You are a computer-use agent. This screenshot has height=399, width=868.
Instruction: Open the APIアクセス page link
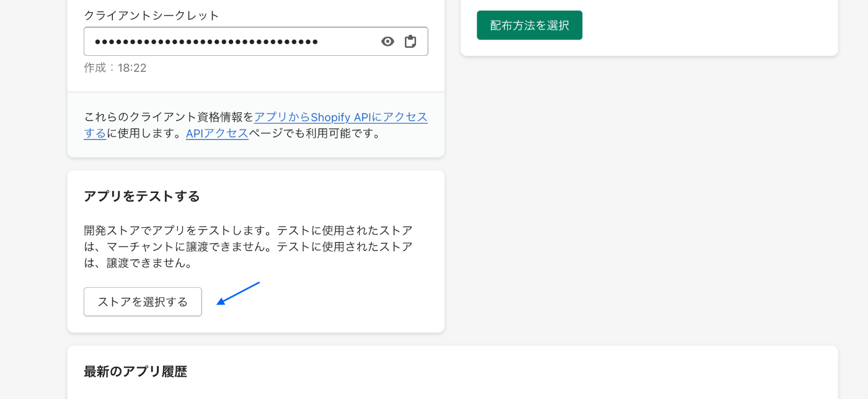point(217,133)
